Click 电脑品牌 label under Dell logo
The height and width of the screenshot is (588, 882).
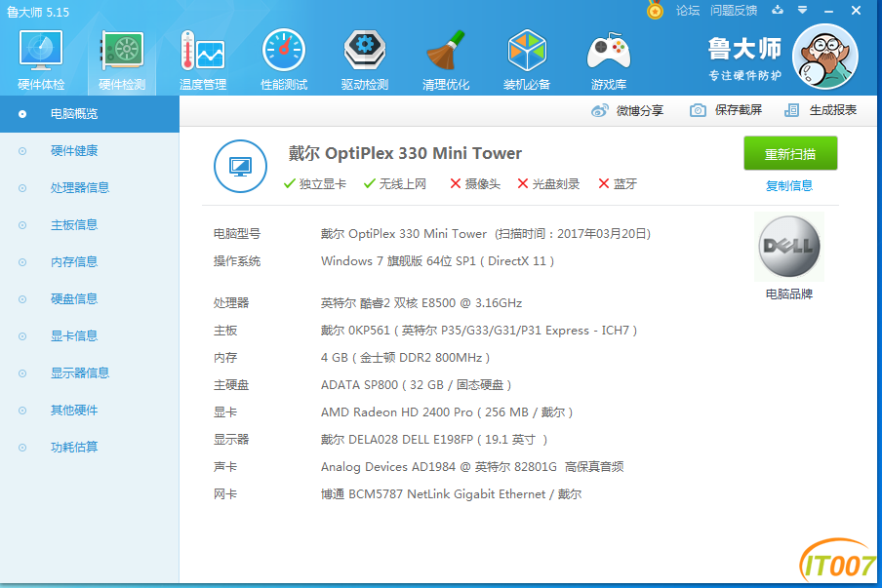point(789,294)
